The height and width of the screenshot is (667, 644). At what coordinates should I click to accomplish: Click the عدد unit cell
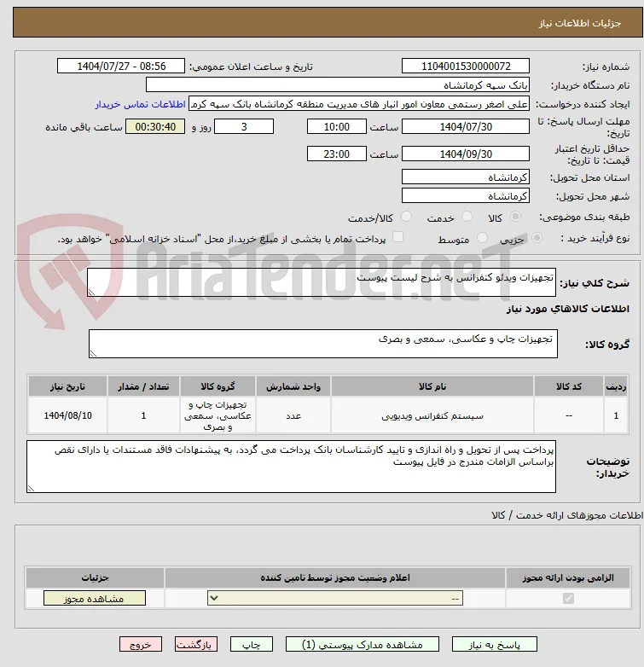coord(293,415)
